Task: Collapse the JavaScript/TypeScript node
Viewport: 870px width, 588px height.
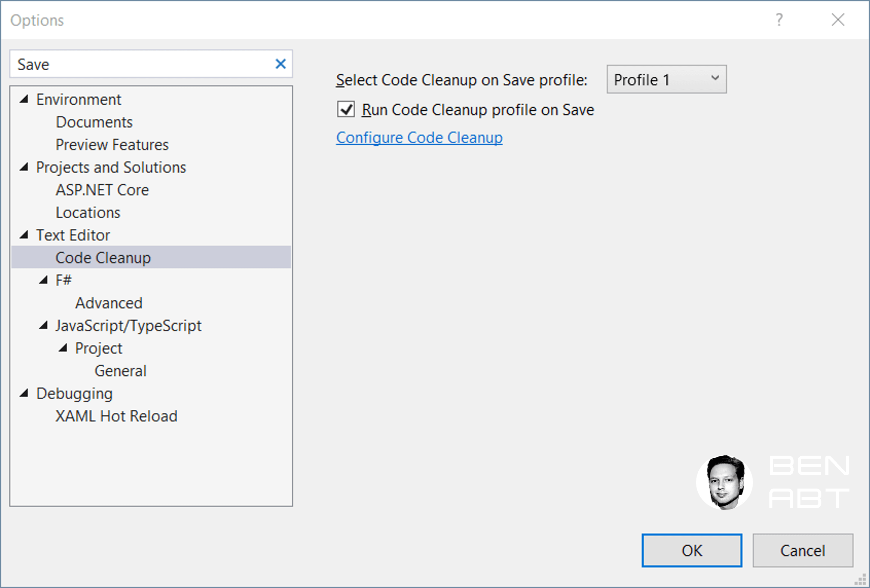Action: point(44,325)
